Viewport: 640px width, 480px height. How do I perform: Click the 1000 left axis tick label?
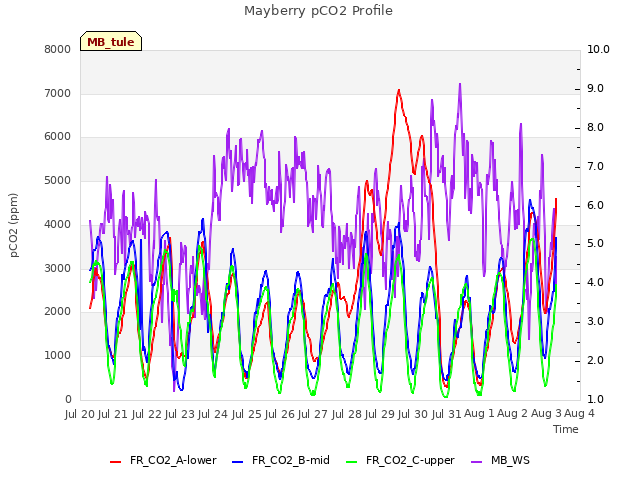click(58, 356)
